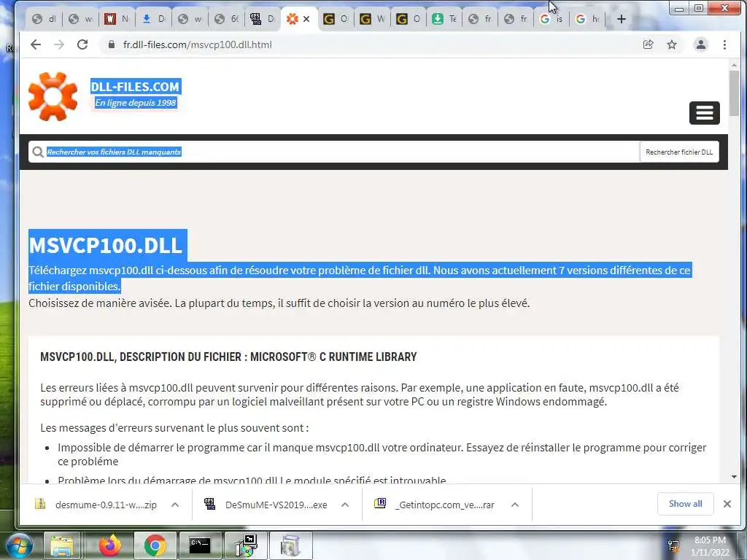Open the installer setup taskbar icon
Viewport: 747px width, 560px height.
(x=246, y=545)
